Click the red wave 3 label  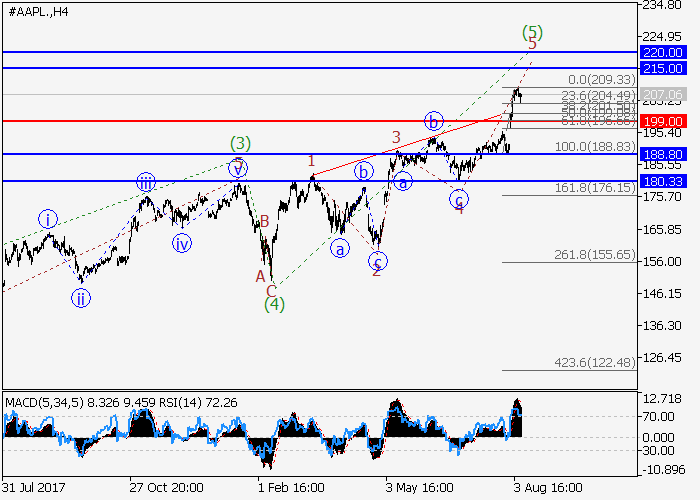[396, 137]
